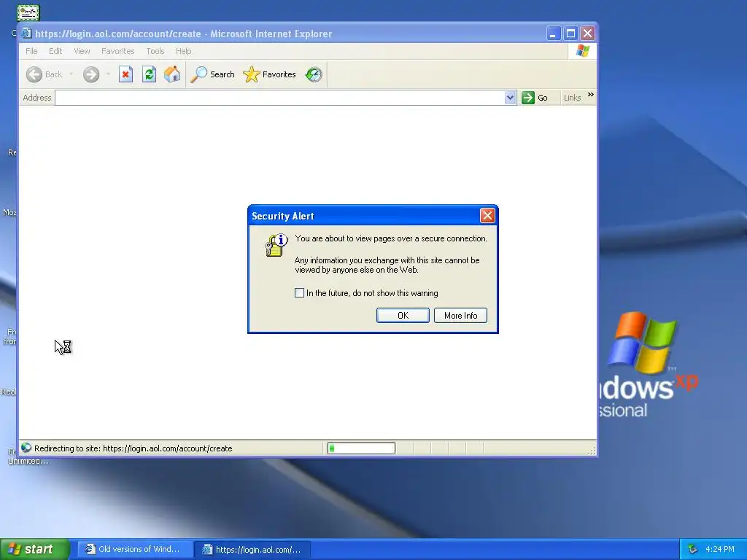Click the system tray network icon
The width and height of the screenshot is (747, 560).
(693, 549)
